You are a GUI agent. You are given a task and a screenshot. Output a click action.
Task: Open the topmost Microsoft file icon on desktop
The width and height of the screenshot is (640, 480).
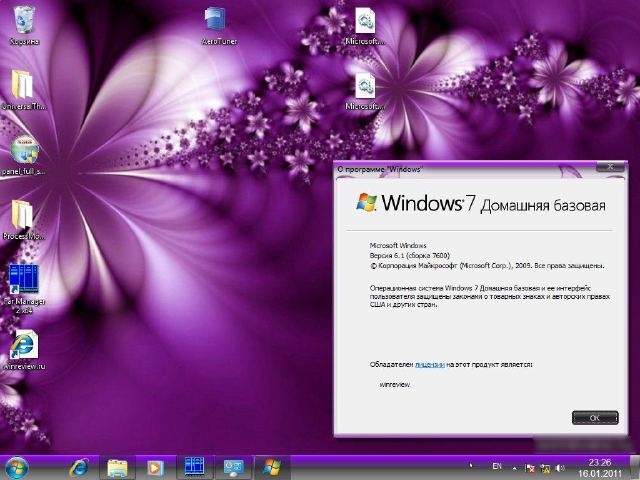[x=365, y=22]
